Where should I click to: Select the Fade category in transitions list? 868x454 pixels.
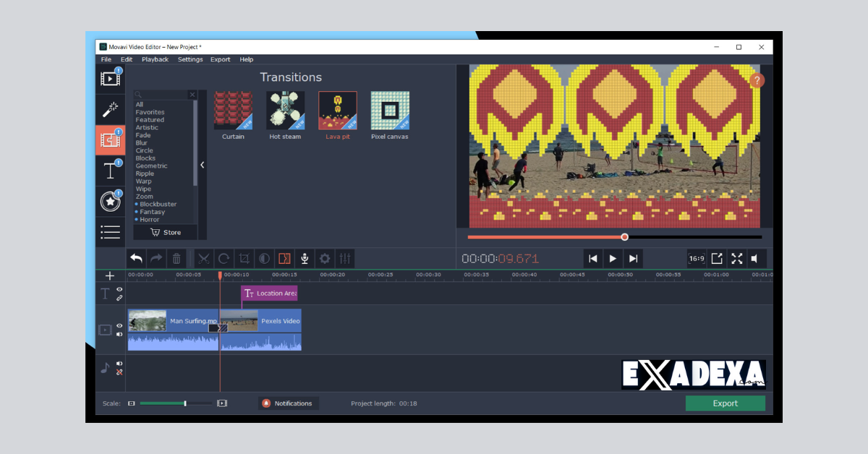point(142,134)
